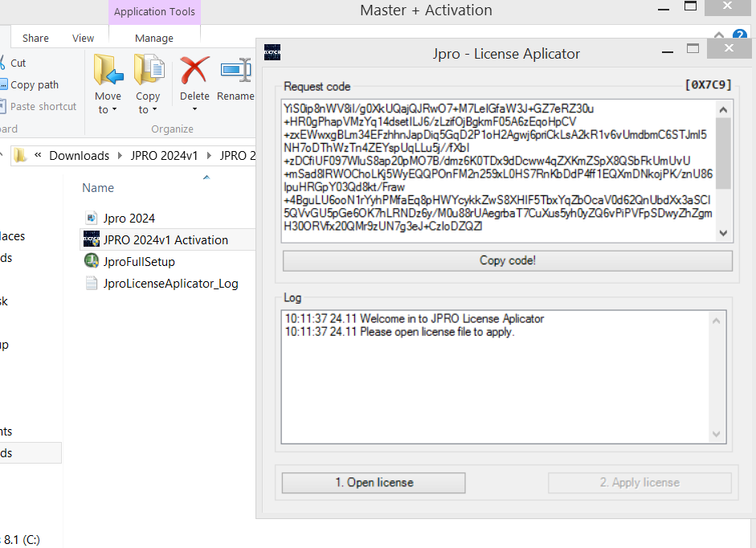Click the 2. Apply license button
The width and height of the screenshot is (756, 548).
point(640,482)
